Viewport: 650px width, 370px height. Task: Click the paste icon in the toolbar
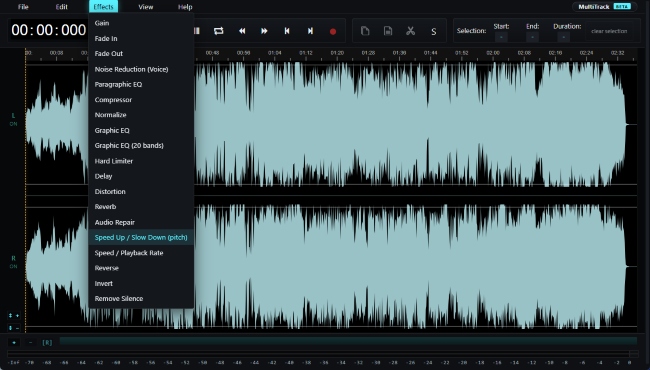[x=388, y=31]
